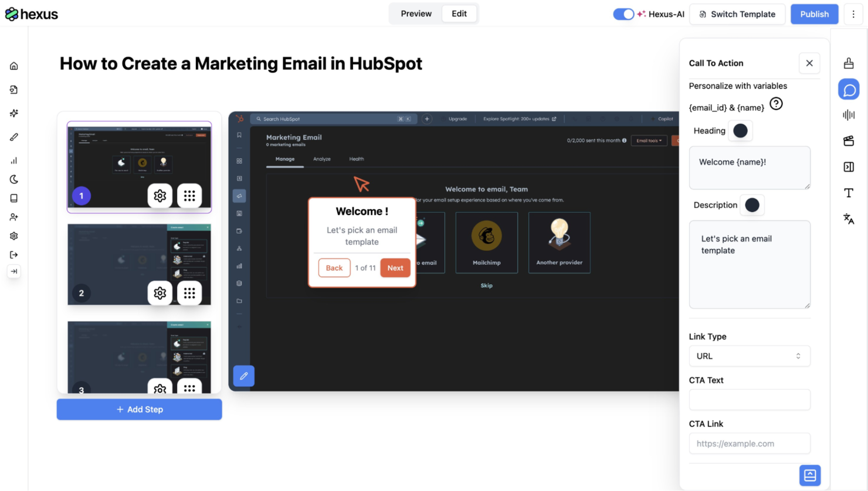This screenshot has height=491, width=868.
Task: Select the speech bubble callout icon
Action: click(x=849, y=90)
